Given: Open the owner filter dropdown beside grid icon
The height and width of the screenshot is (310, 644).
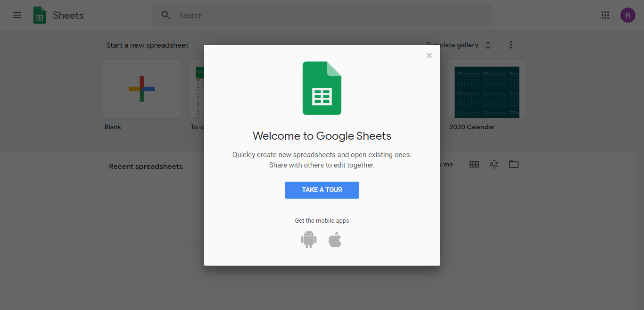Looking at the screenshot, I should click(446, 164).
